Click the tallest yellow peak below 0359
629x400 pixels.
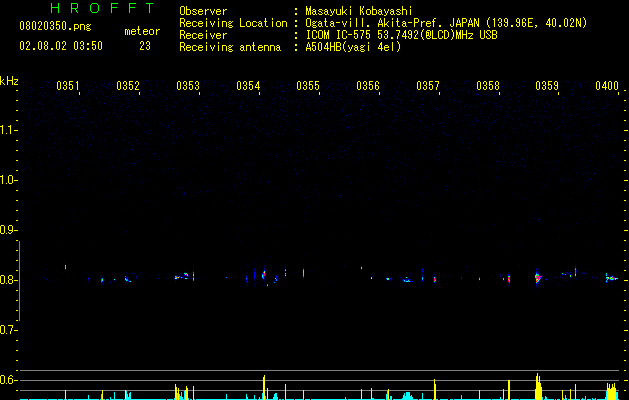[538, 386]
